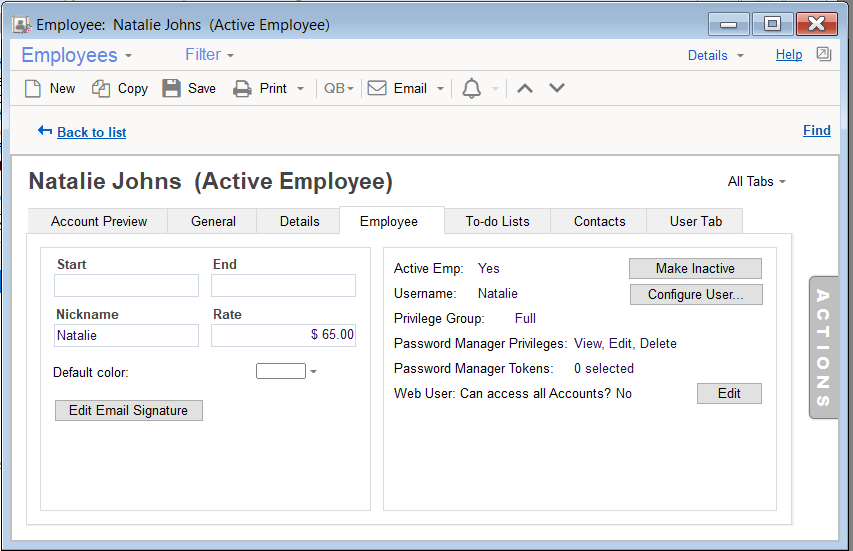Go to next record with down arrow
The image size is (853, 551).
(x=557, y=88)
